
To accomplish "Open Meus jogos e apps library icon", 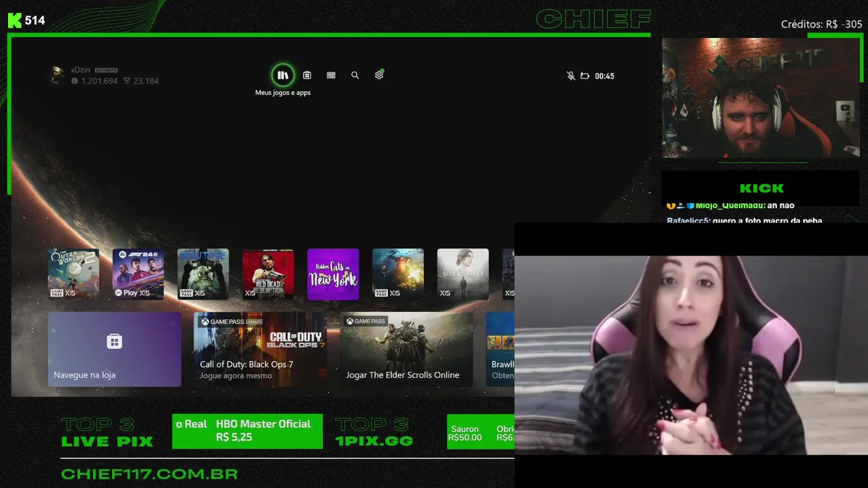I will (283, 75).
